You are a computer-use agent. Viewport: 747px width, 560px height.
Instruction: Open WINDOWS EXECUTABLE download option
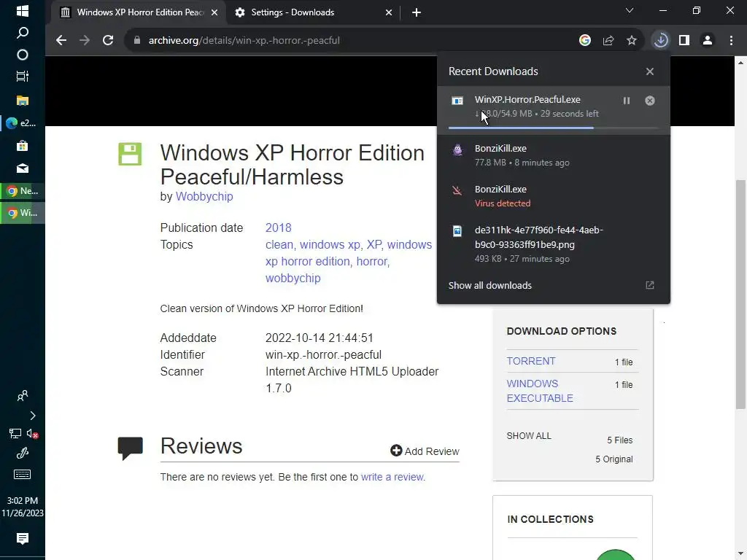[x=539, y=391]
